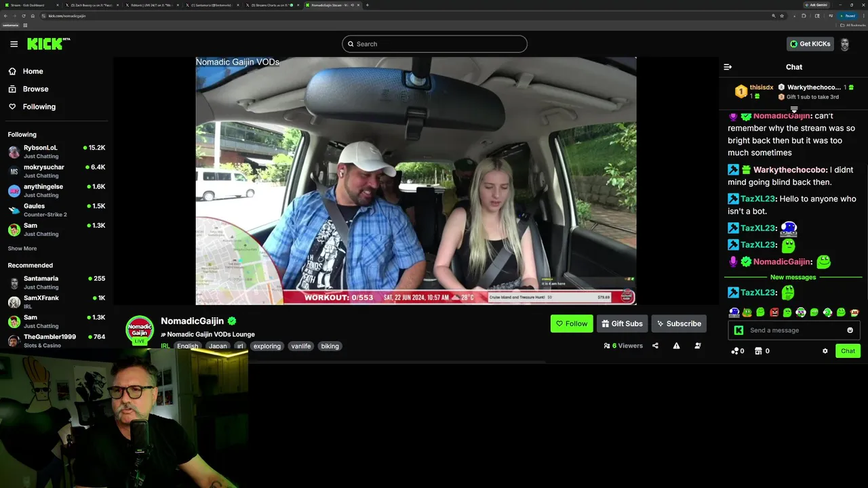Click the vanlife tag
Image resolution: width=868 pixels, height=488 pixels.
[x=300, y=346]
